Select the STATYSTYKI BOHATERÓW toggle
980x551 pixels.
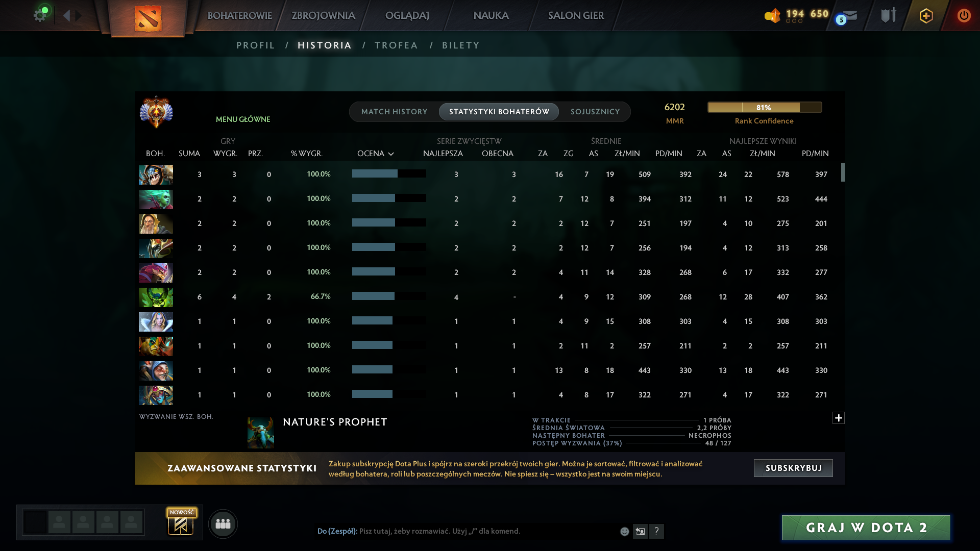[x=499, y=112]
